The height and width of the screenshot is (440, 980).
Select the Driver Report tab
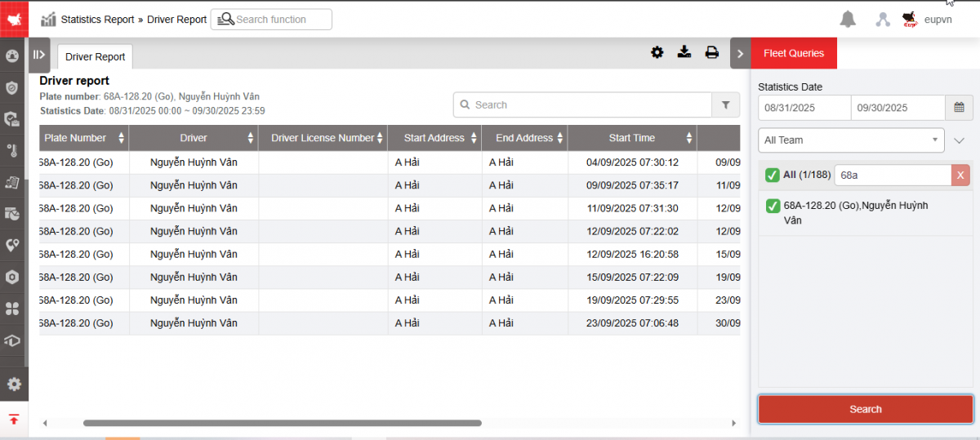click(x=96, y=57)
